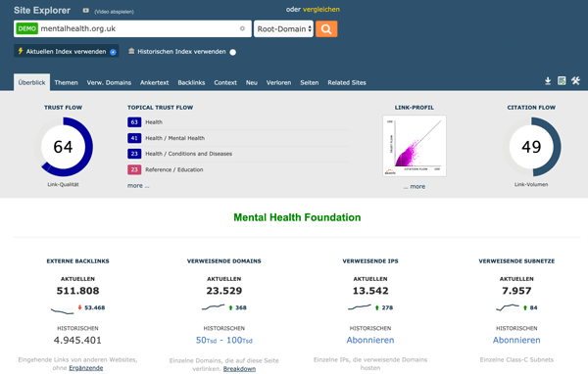588x374 pixels.
Task: Click the Trust Flow 64 gauge
Action: click(x=63, y=147)
